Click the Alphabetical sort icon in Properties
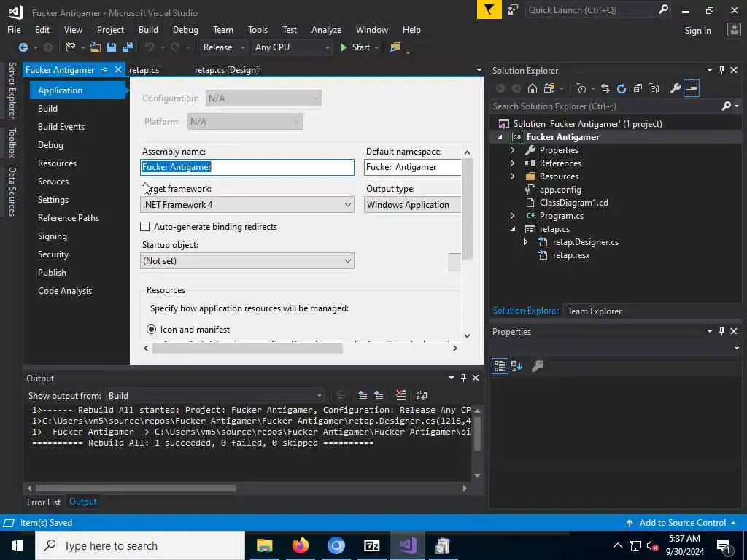 click(x=516, y=366)
